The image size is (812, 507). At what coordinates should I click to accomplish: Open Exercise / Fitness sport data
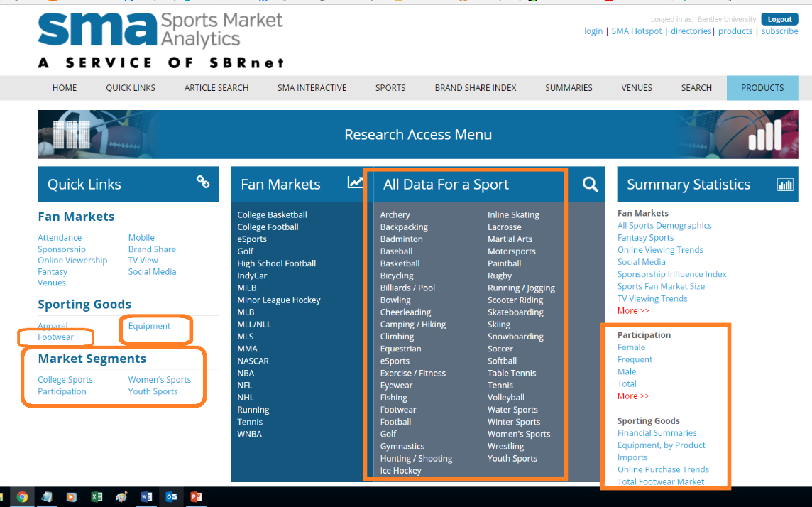(412, 374)
